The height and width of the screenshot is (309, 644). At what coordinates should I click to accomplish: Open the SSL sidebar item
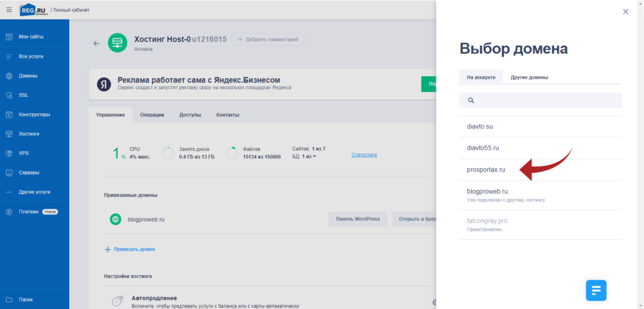pyautogui.click(x=23, y=95)
